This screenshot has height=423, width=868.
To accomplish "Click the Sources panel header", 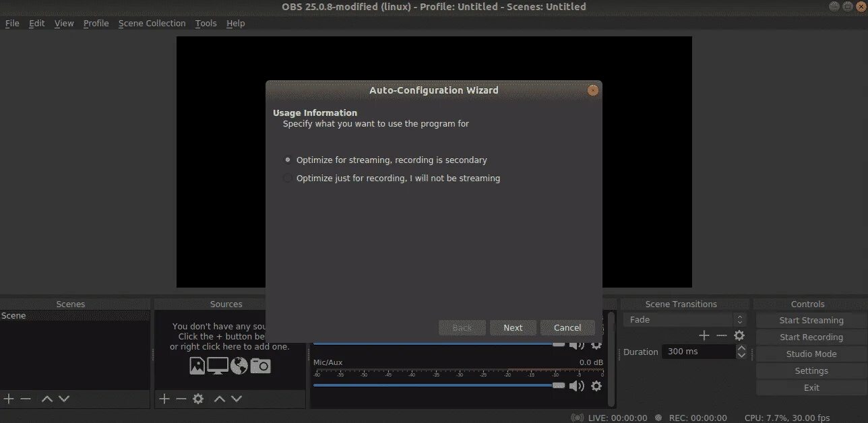I will (226, 304).
